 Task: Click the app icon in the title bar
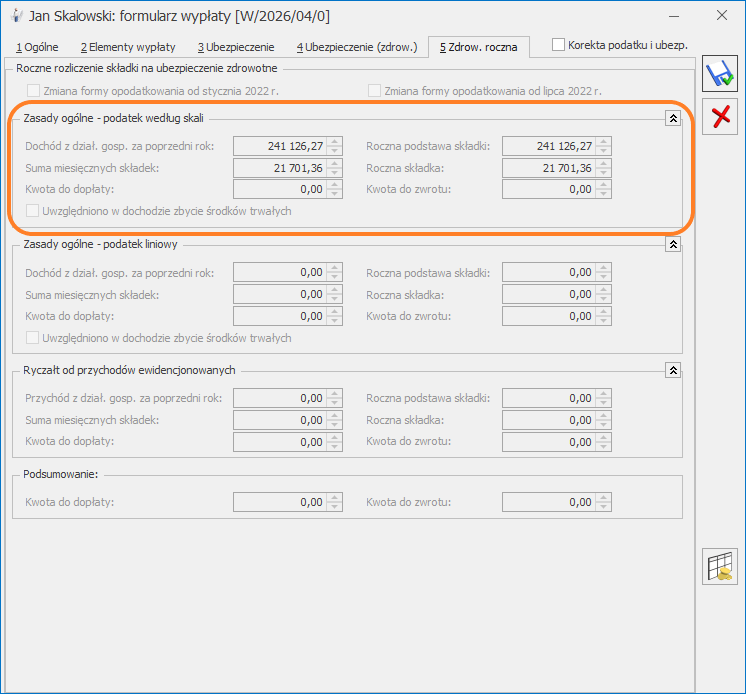tap(15, 16)
